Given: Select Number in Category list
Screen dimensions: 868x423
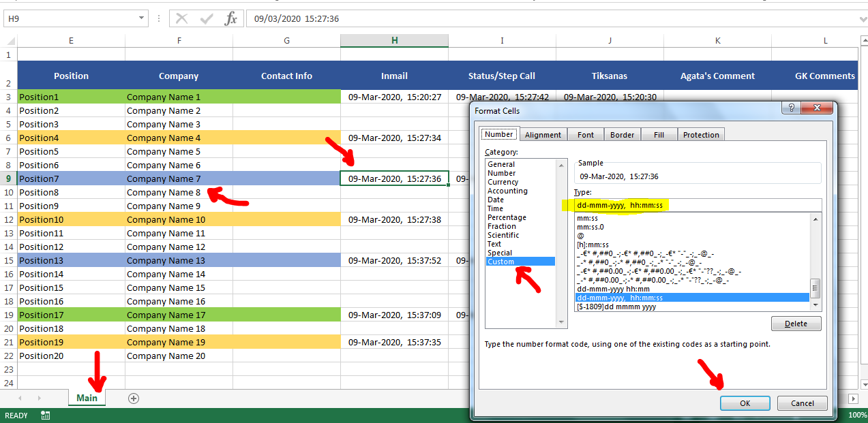Looking at the screenshot, I should [x=520, y=173].
